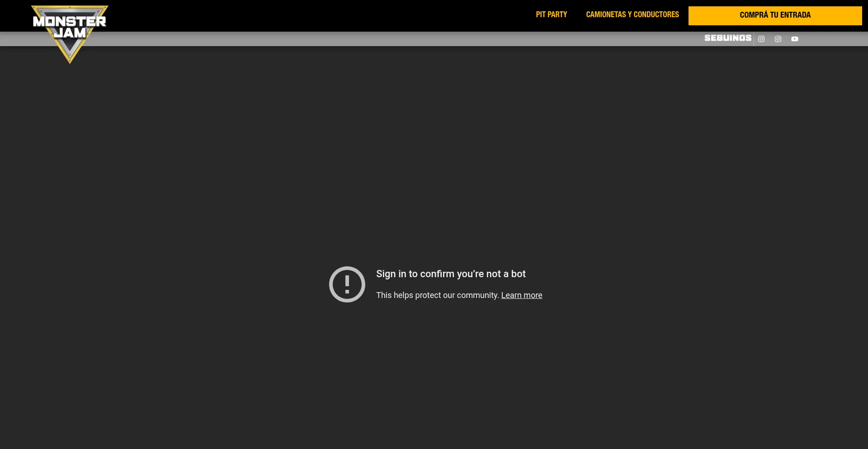Screen dimensions: 868x449
Task: Click the 'This helps protect our community' text
Action: pos(437,295)
